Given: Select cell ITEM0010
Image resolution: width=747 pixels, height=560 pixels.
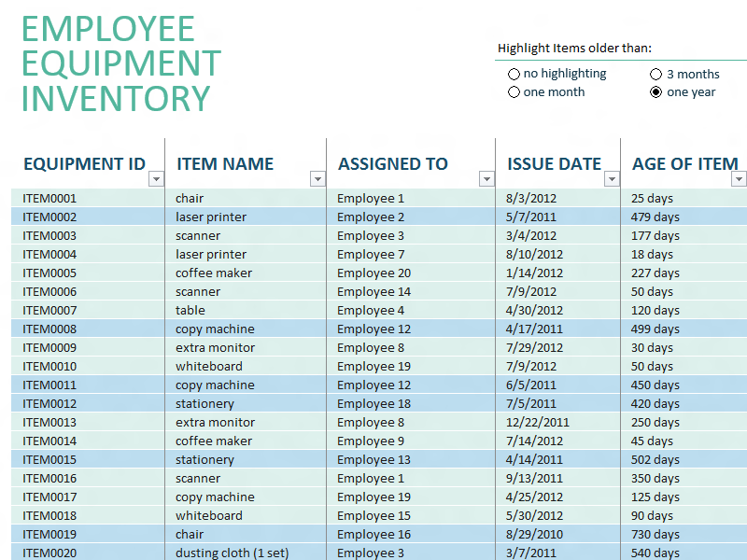Looking at the screenshot, I should [x=88, y=366].
